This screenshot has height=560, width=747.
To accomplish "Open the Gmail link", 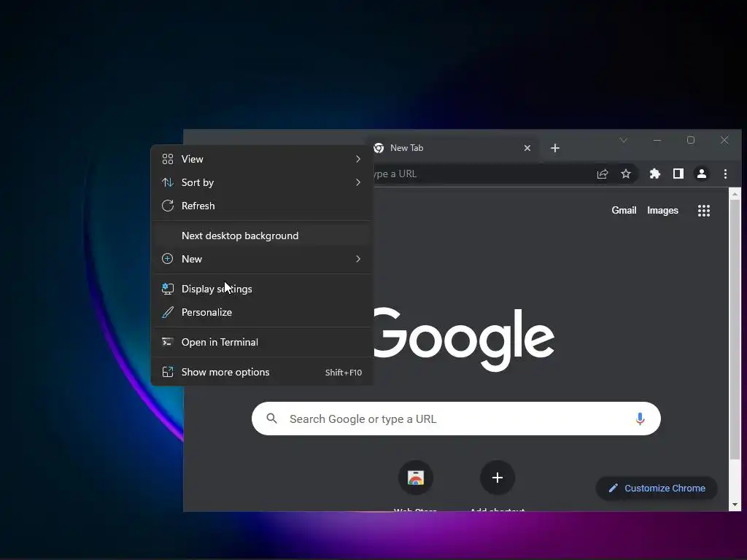I will tap(624, 211).
